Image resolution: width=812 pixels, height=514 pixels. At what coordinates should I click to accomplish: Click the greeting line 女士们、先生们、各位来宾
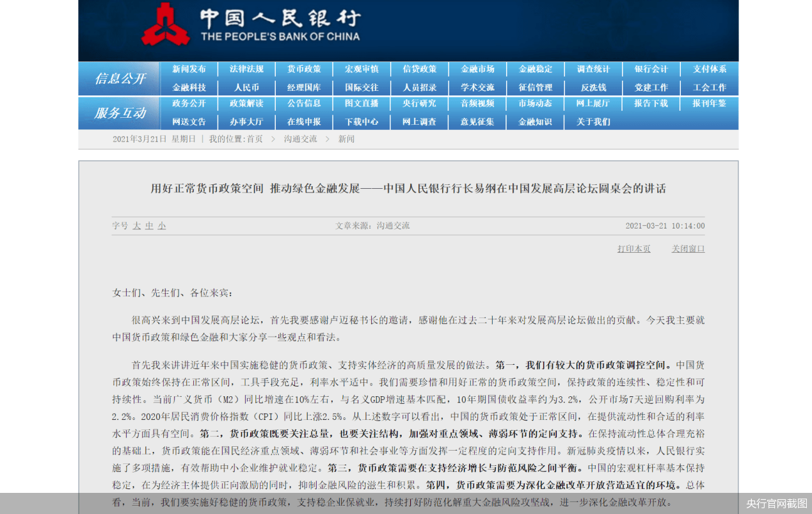(x=173, y=293)
